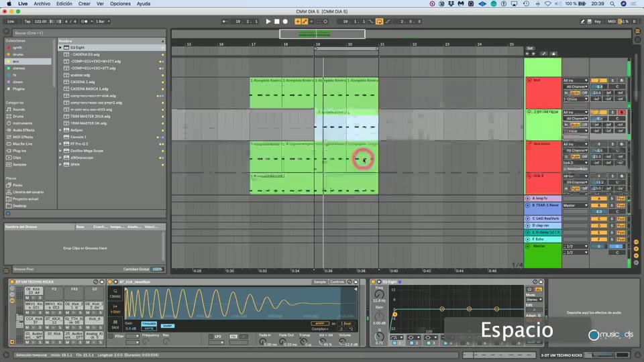Open Proyecto actual in Places
Viewport: 644px width, 362px height.
pyautogui.click(x=28, y=199)
